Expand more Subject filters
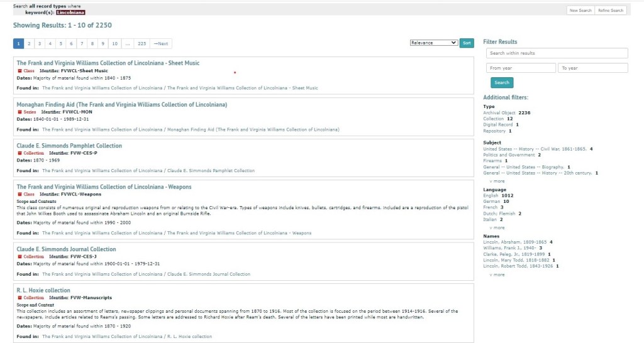The width and height of the screenshot is (644, 343). pos(497,181)
